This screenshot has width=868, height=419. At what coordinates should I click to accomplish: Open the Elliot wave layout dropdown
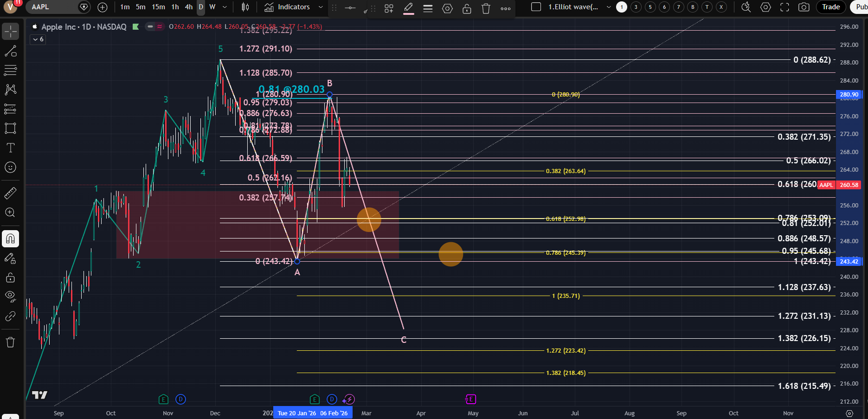click(x=609, y=7)
